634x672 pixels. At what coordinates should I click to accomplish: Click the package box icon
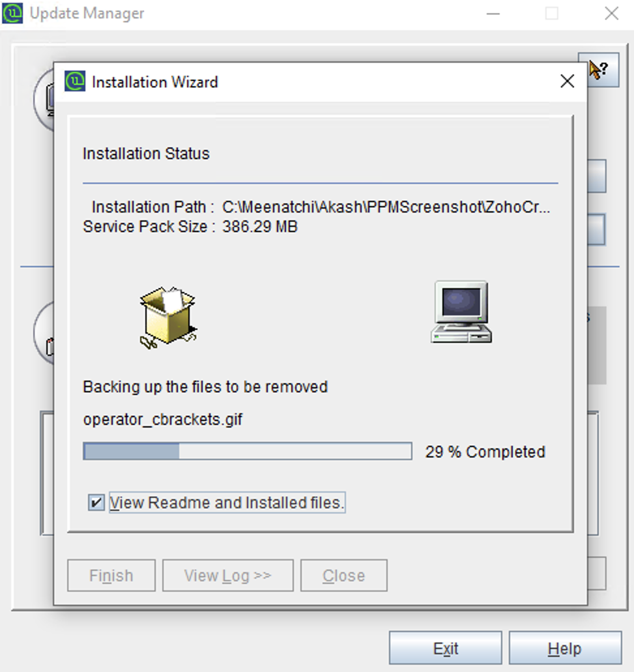click(x=168, y=317)
